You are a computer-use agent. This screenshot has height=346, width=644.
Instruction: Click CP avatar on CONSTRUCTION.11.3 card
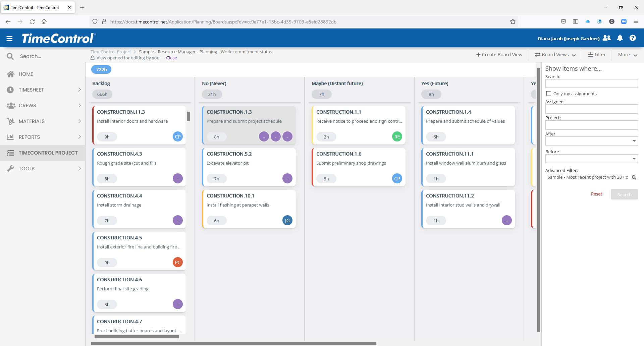(x=177, y=136)
